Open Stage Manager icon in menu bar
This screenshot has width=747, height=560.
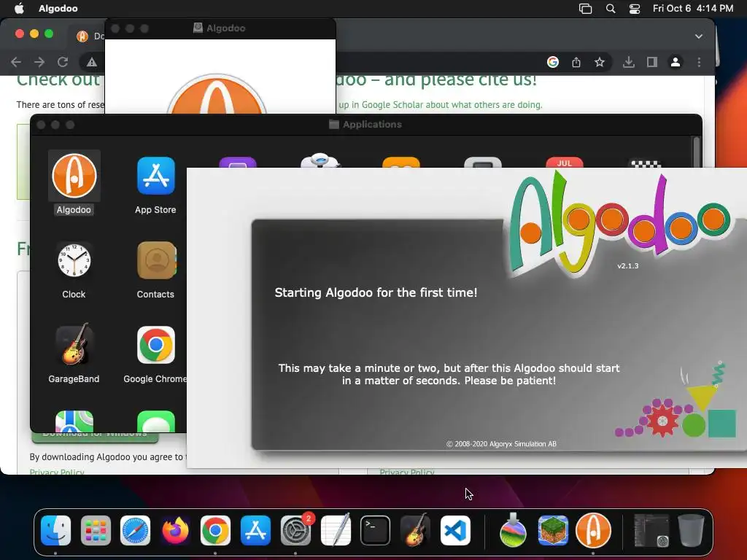click(x=586, y=9)
